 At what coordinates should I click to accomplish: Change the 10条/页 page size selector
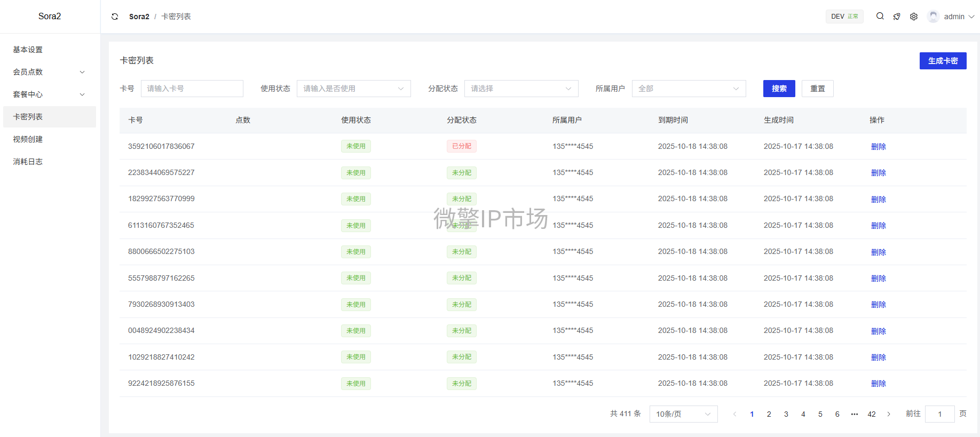click(x=683, y=414)
